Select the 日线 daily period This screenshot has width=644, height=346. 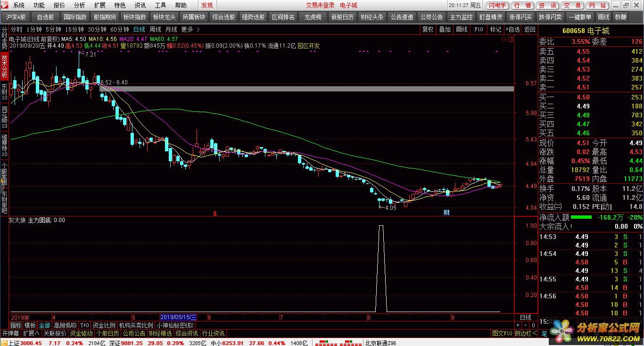(139, 29)
